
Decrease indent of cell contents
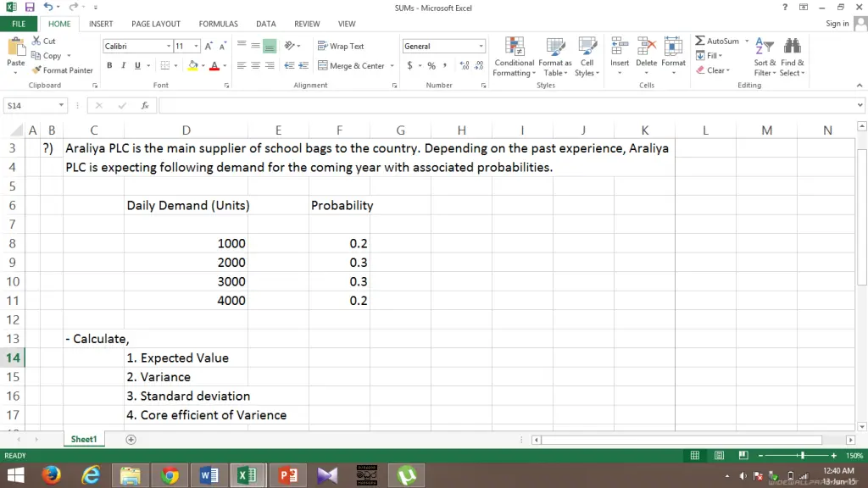tap(289, 65)
